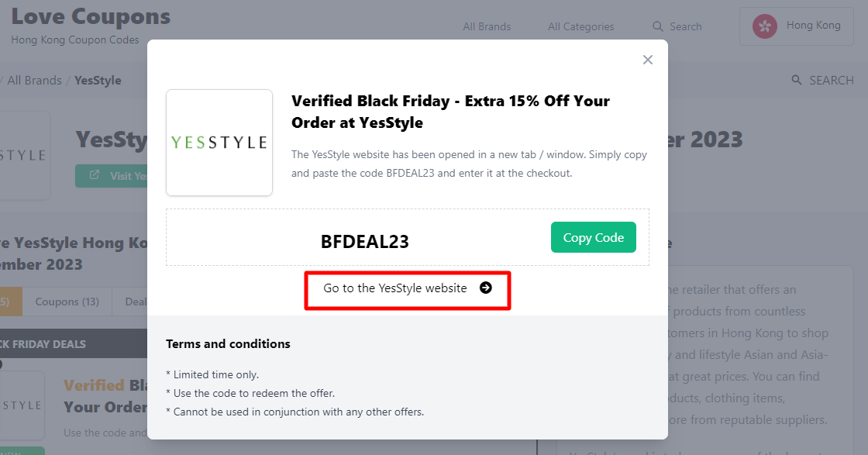Open the All Brands menu
This screenshot has width=868, height=455.
tap(487, 26)
